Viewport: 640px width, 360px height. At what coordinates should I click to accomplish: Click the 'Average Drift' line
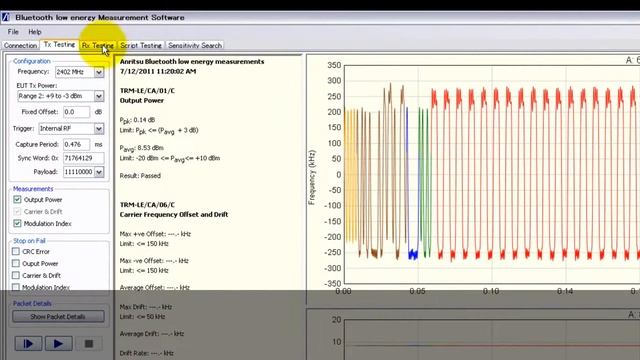click(x=152, y=334)
